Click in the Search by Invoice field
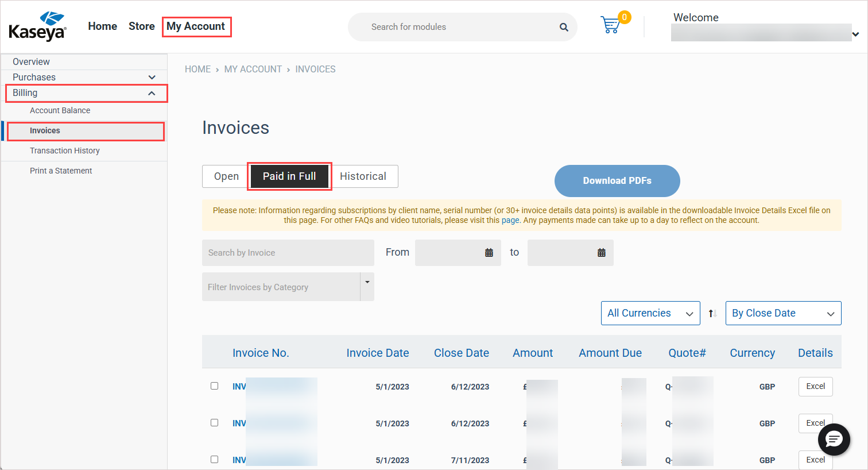Screen dimensions: 868x470 coord(288,253)
